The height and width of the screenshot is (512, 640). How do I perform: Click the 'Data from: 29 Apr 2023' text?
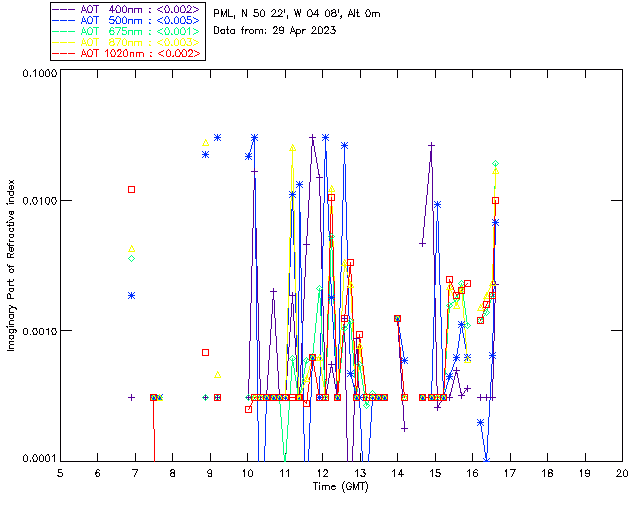[274, 31]
